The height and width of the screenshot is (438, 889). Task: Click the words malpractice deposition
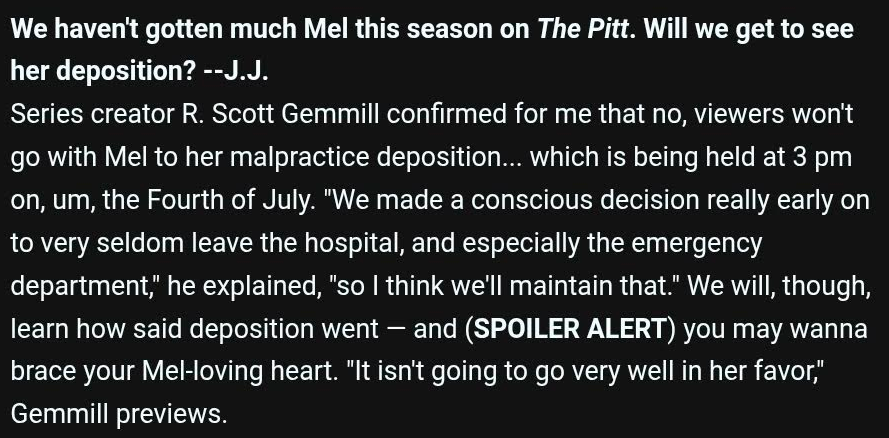[x=376, y=158]
